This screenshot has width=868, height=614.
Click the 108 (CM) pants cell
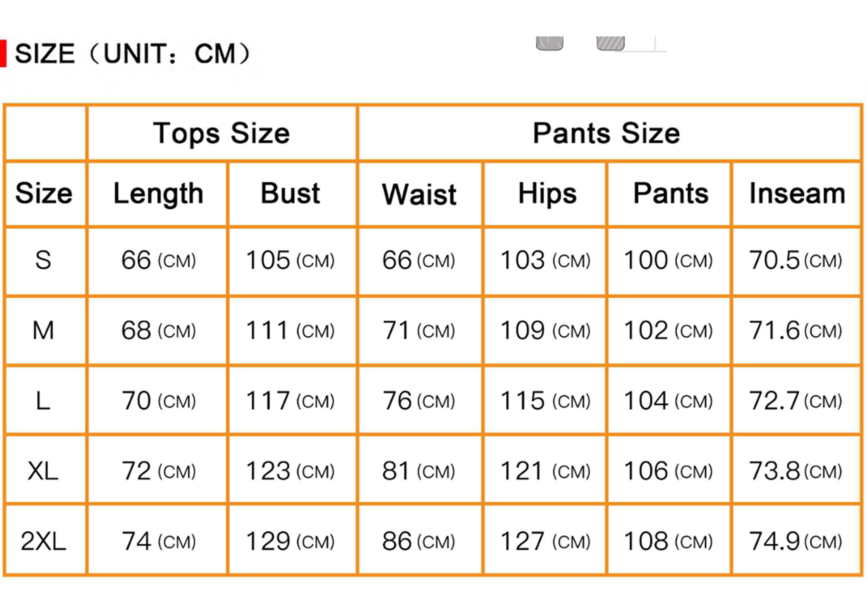(668, 541)
